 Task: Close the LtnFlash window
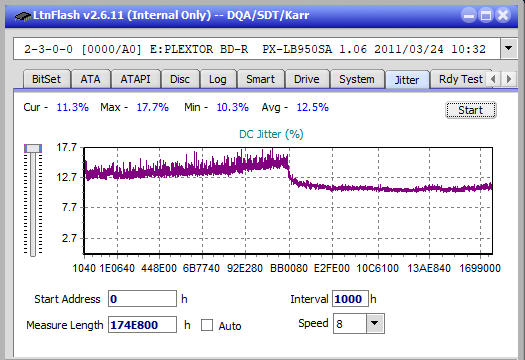pyautogui.click(x=503, y=15)
